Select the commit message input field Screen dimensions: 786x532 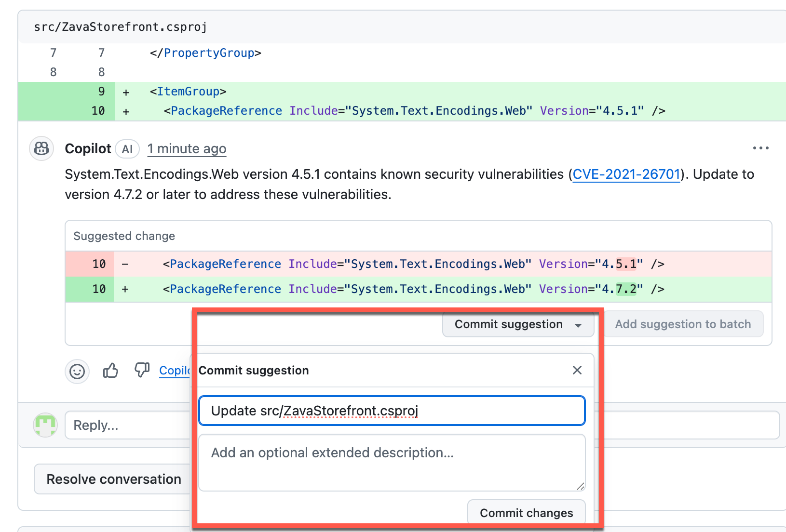pos(391,411)
